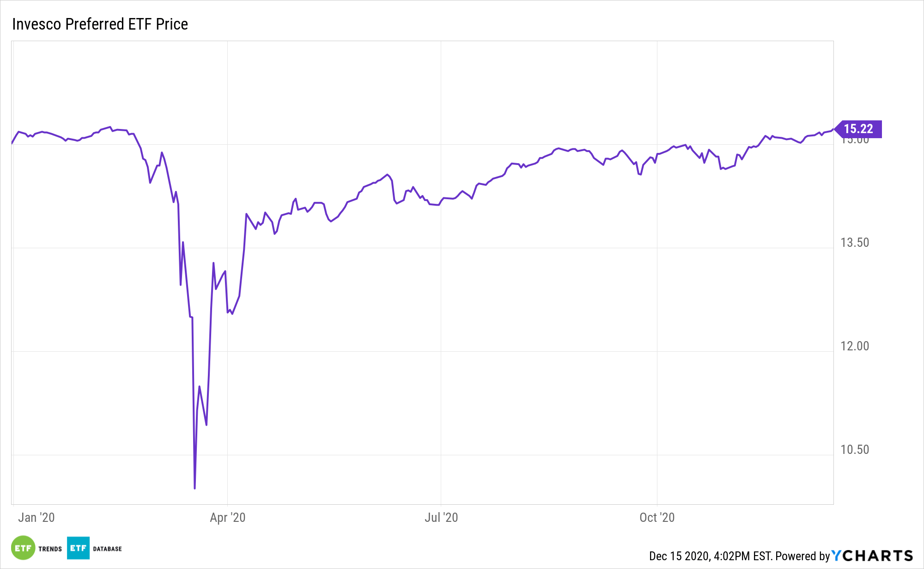Click the YCharts logo
Image resolution: width=924 pixels, height=569 pixels.
(x=872, y=556)
